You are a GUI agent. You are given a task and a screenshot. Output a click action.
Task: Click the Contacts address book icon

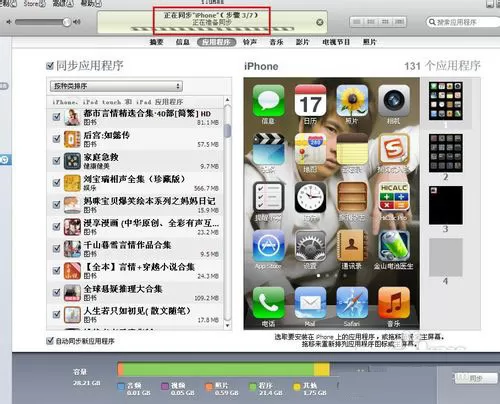352,246
